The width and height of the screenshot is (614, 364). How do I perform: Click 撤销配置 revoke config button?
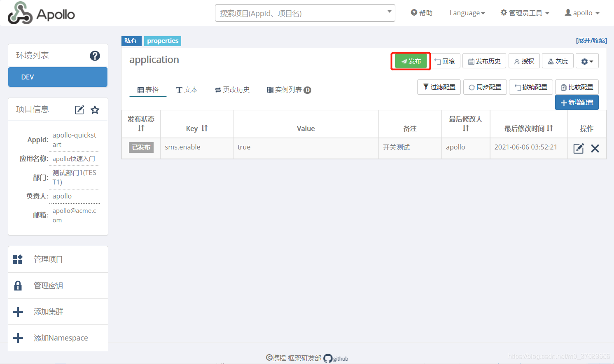(531, 87)
